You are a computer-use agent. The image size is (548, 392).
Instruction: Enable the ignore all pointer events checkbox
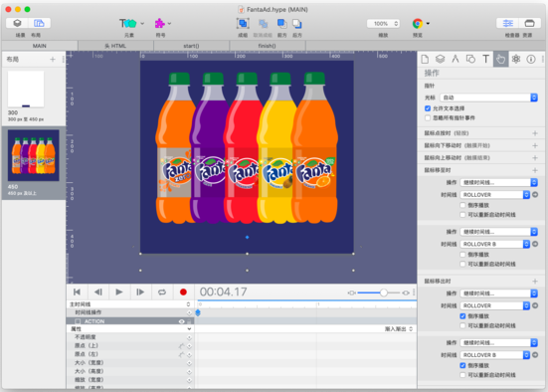coord(428,117)
